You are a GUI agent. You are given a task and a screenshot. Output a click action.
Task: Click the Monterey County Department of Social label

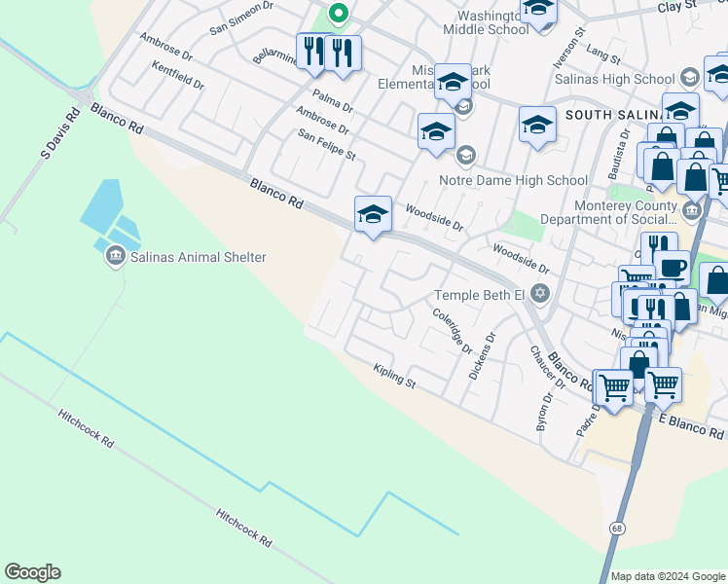[608, 212]
